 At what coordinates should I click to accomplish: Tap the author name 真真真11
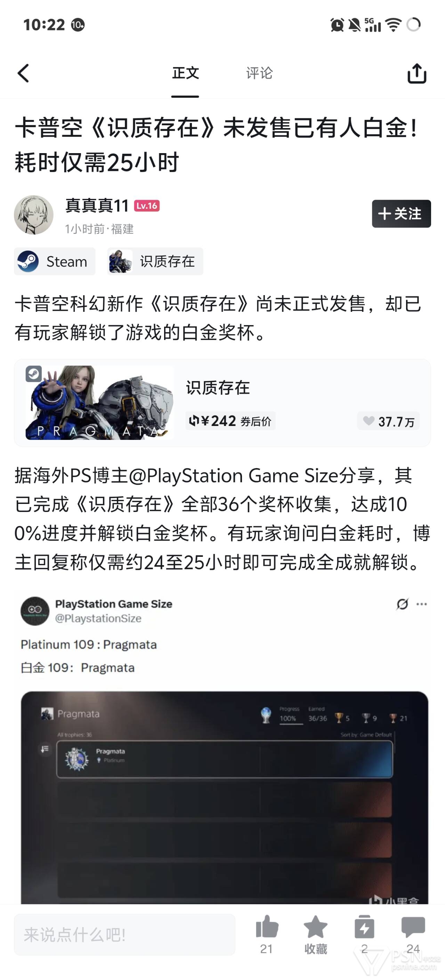(97, 206)
